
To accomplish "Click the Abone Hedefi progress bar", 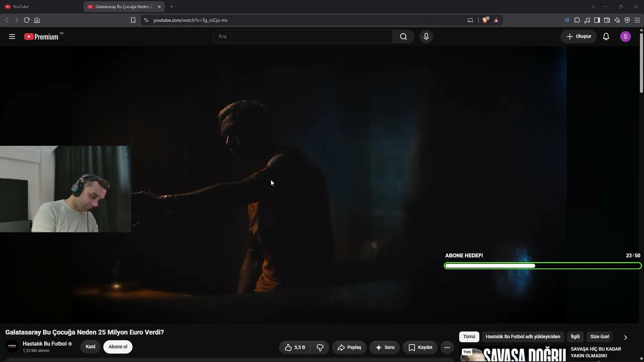I will coord(543,265).
